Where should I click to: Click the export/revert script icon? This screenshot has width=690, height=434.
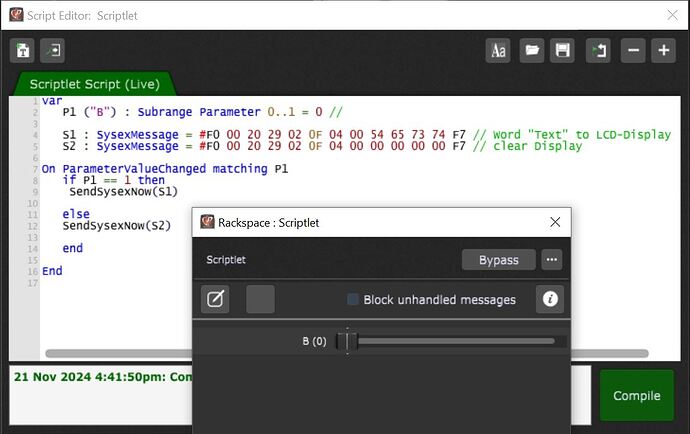598,51
